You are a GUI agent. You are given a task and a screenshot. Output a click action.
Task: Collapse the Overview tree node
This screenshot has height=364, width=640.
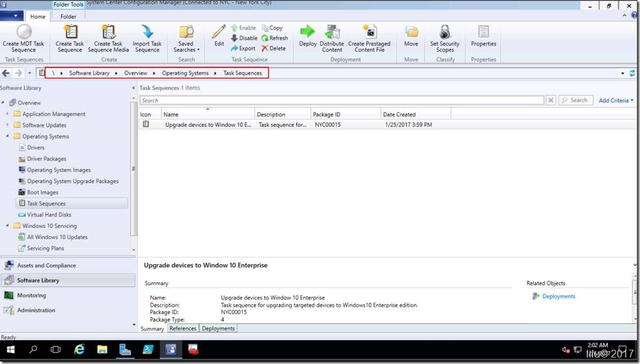(x=3, y=102)
